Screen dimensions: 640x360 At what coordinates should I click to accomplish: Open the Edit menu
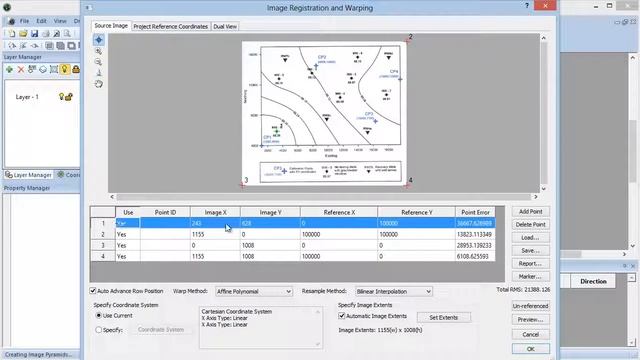point(41,21)
